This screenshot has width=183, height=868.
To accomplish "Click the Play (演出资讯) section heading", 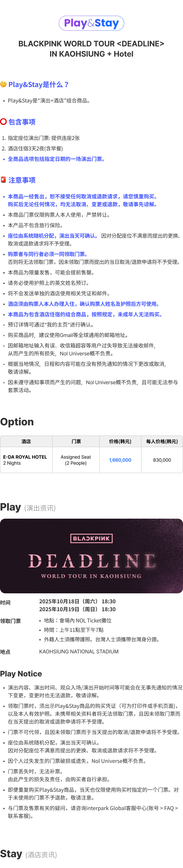I will (x=28, y=507).
